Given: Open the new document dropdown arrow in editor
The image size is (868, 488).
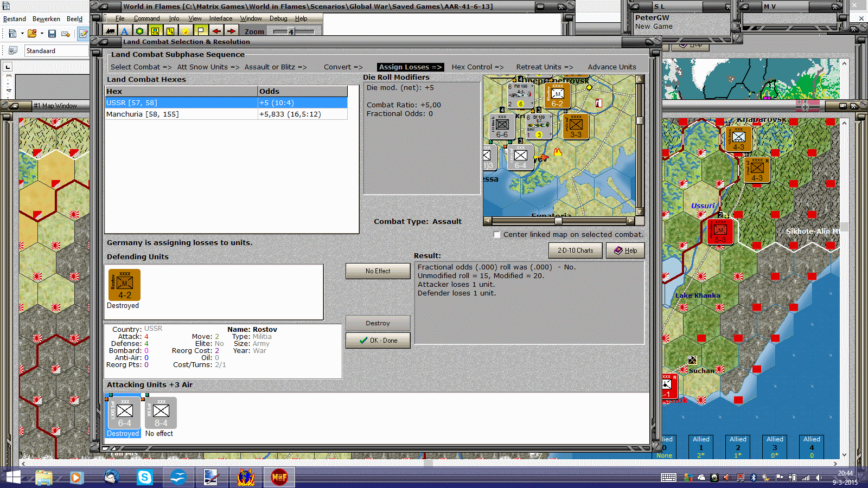Looking at the screenshot, I should click(22, 34).
